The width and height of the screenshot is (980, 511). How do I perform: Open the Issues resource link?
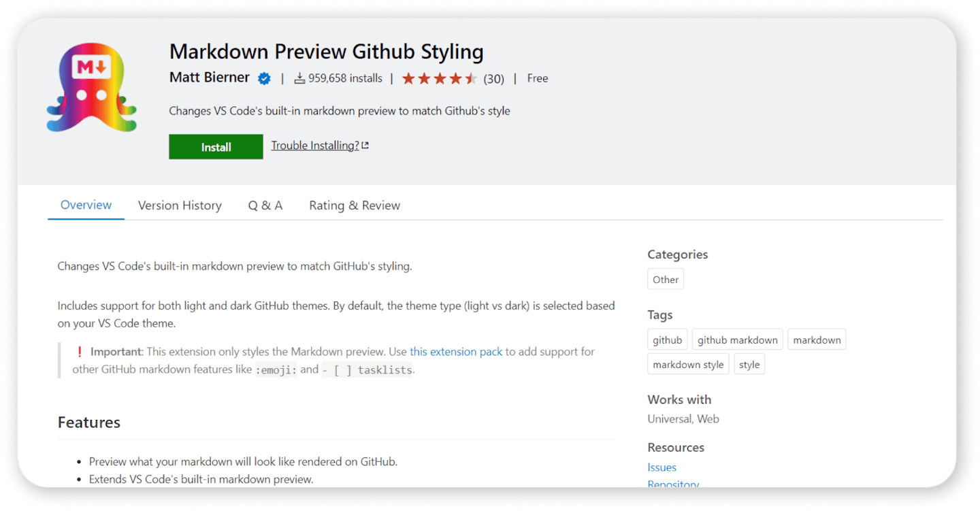click(661, 467)
